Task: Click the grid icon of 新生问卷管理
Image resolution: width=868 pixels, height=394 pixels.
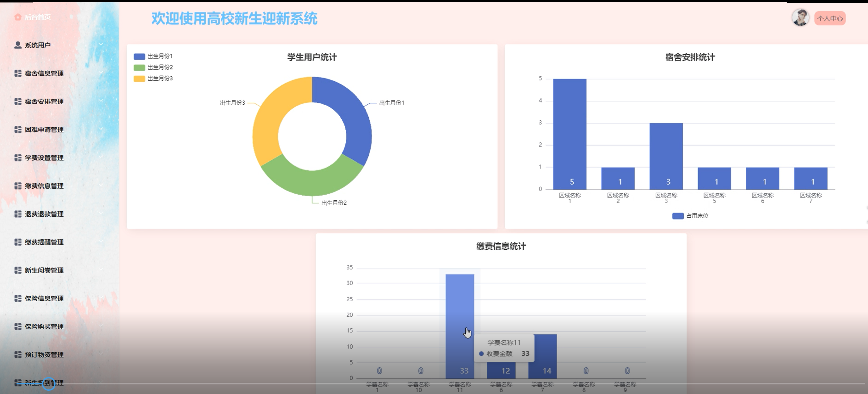Action: pos(18,270)
